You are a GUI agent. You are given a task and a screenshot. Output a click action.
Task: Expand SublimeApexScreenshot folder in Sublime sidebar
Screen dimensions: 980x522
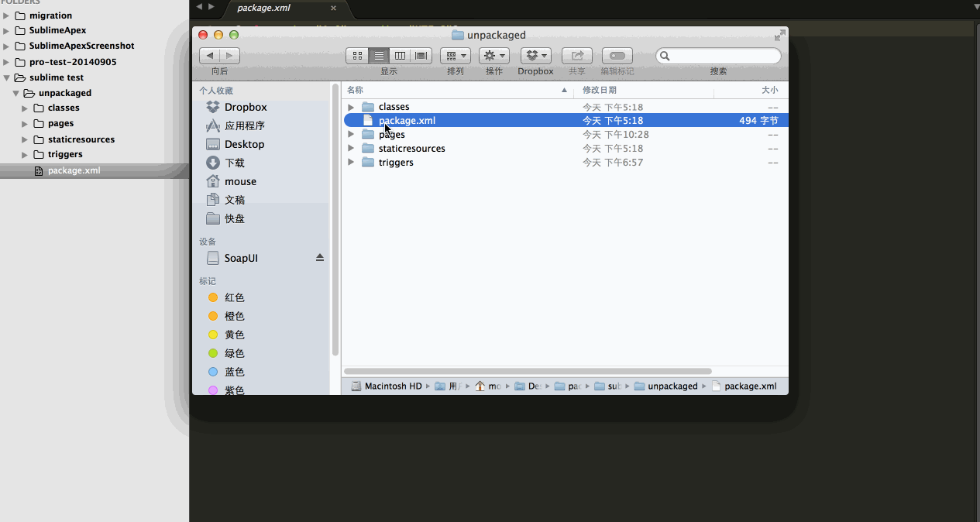pos(6,46)
